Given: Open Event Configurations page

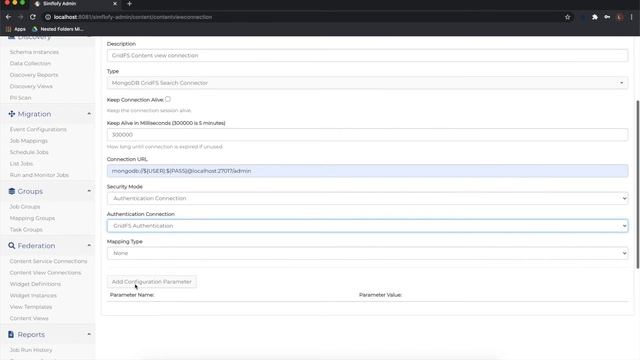Looking at the screenshot, I should [38, 129].
